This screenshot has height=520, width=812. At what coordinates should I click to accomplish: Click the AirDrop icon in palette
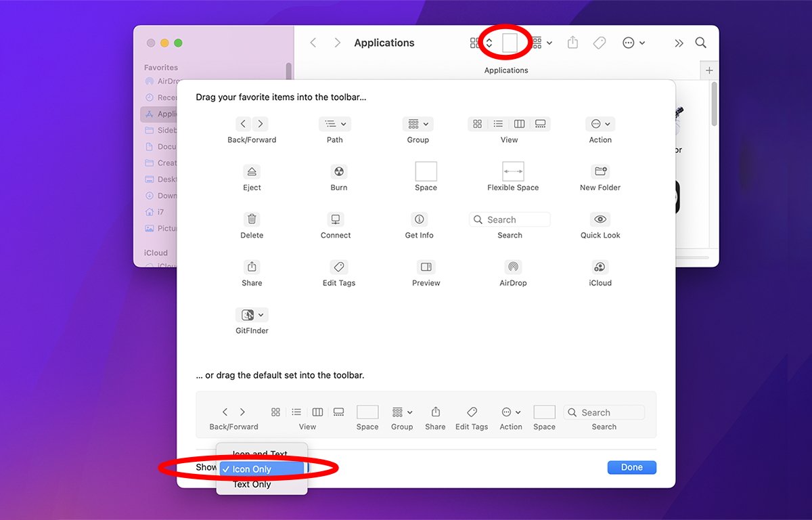(x=513, y=267)
